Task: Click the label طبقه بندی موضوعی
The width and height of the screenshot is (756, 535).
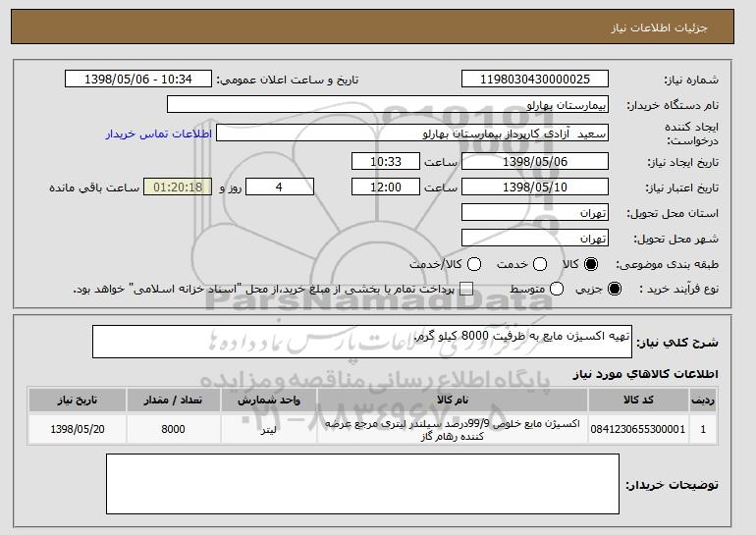Action: pos(667,264)
